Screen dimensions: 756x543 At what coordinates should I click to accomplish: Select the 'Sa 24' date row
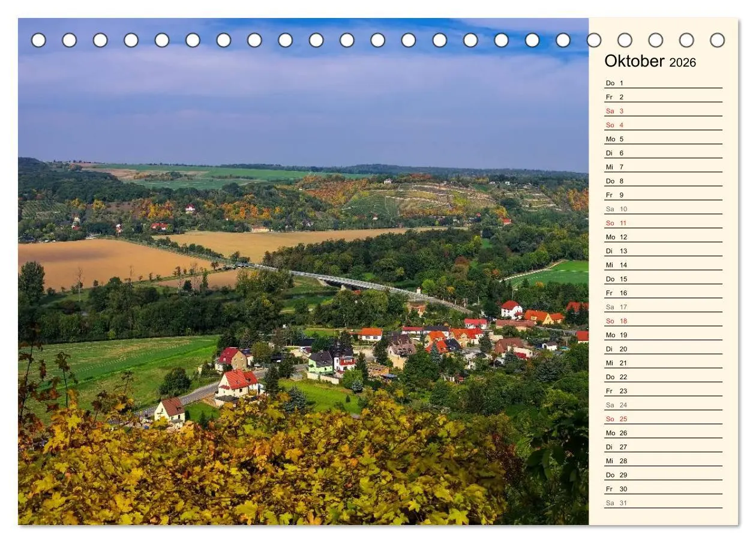(x=663, y=405)
